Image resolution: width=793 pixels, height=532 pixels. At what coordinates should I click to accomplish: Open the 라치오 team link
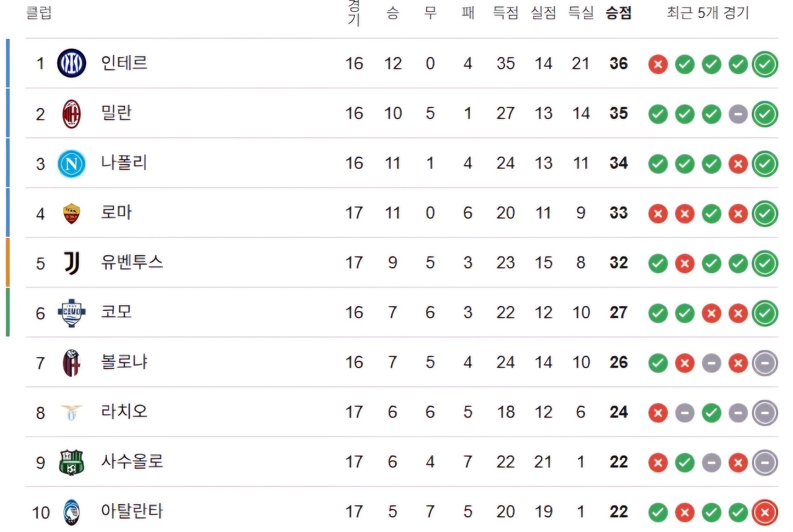pyautogui.click(x=124, y=412)
